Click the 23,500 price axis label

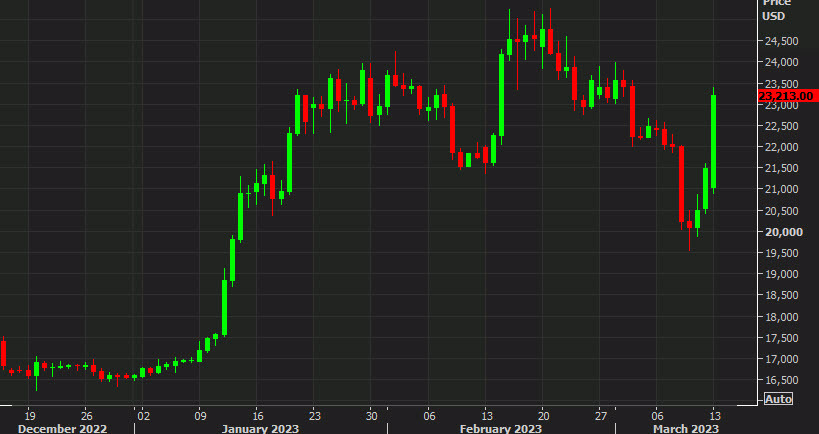point(780,84)
